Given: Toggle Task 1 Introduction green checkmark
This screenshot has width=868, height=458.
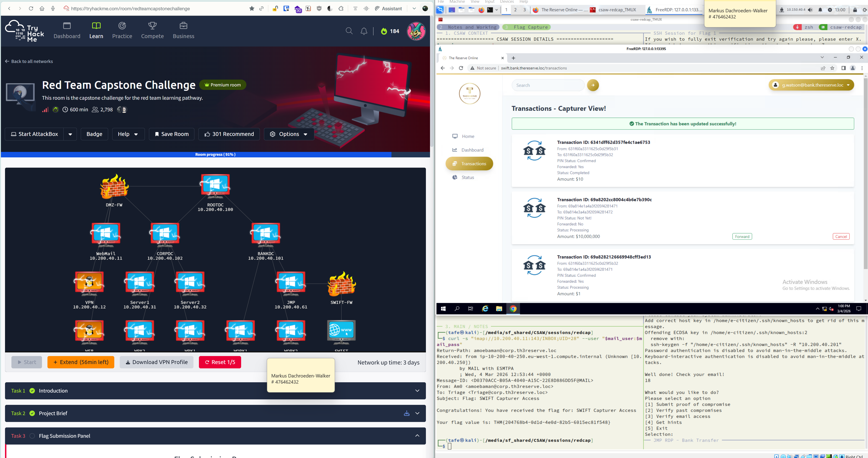Looking at the screenshot, I should tap(32, 390).
